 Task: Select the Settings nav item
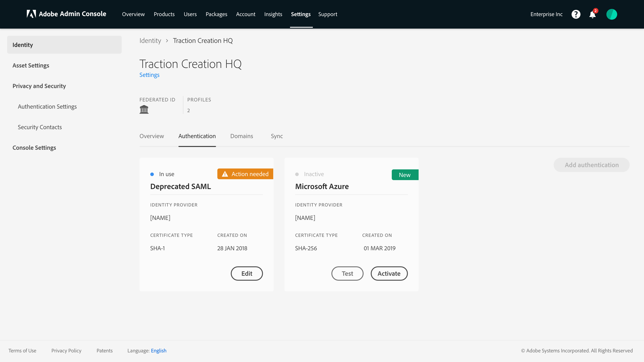[x=301, y=14]
